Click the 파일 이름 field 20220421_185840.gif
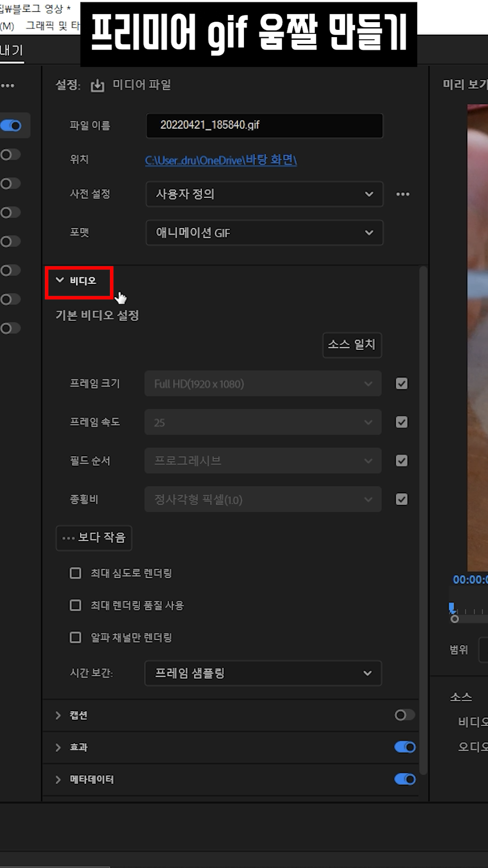Screen dimensions: 488x868 click(265, 125)
